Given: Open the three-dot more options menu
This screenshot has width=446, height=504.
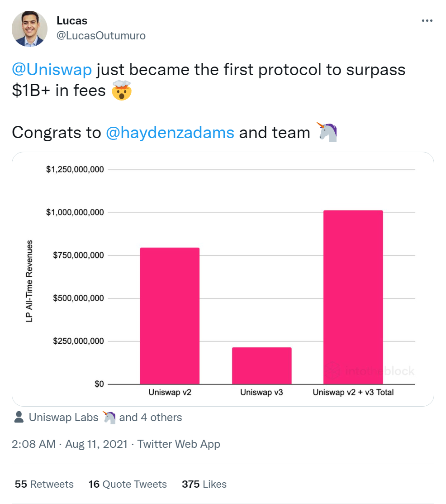Looking at the screenshot, I should point(427,21).
